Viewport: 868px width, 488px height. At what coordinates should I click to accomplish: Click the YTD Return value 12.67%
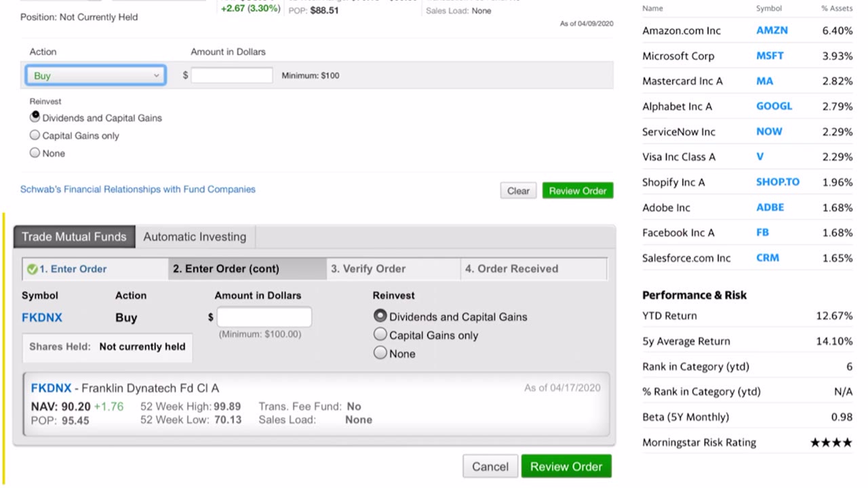point(834,316)
